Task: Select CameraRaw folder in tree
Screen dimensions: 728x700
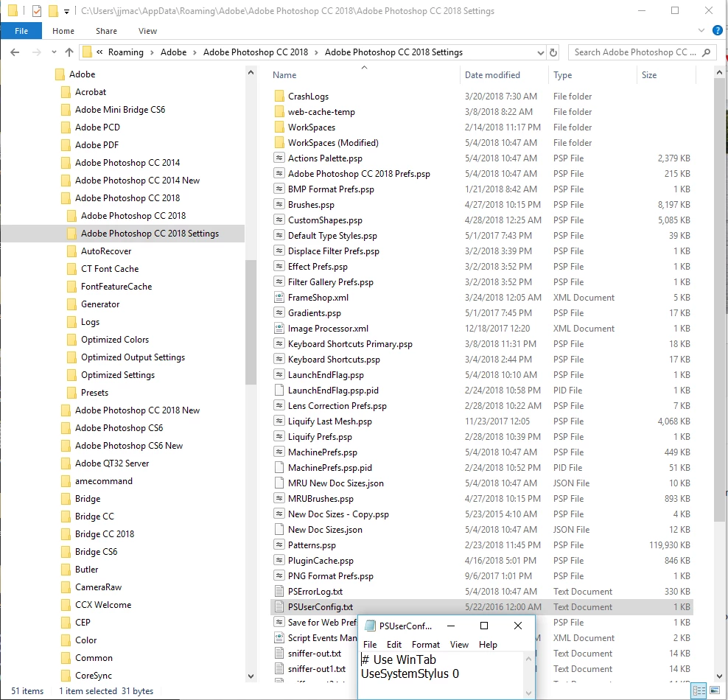Action: point(99,587)
